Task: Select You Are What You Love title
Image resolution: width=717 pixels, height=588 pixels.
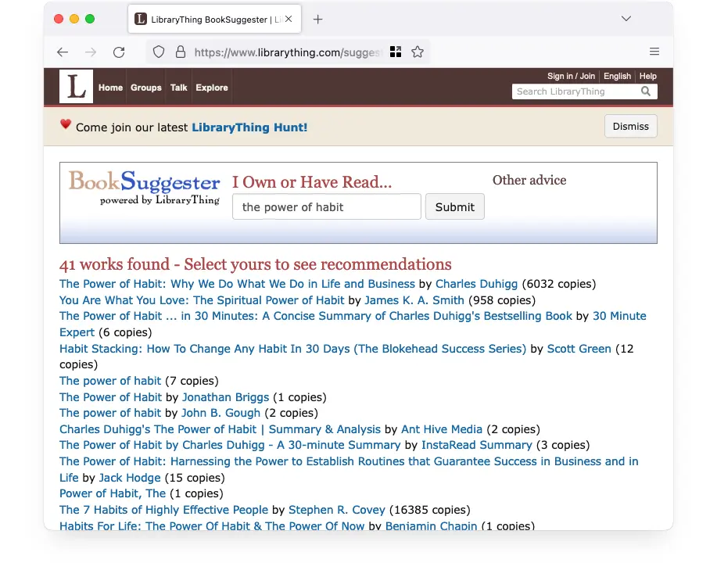Action: coord(202,300)
